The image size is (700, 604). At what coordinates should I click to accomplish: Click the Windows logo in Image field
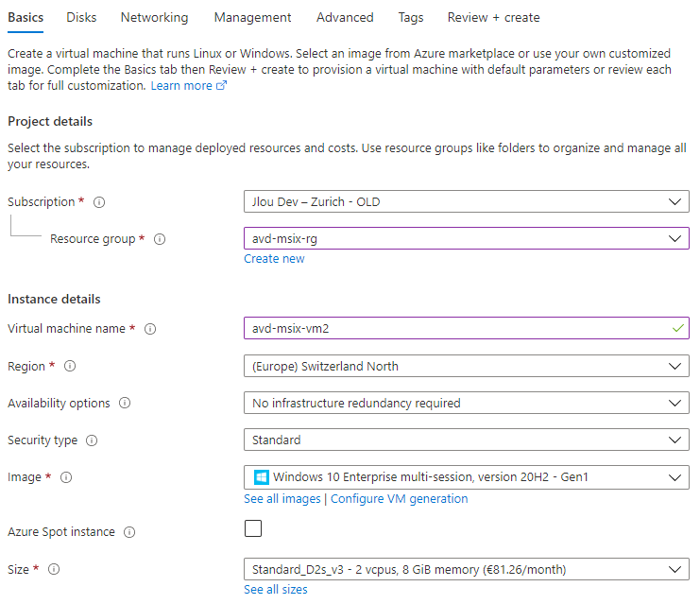(x=261, y=477)
